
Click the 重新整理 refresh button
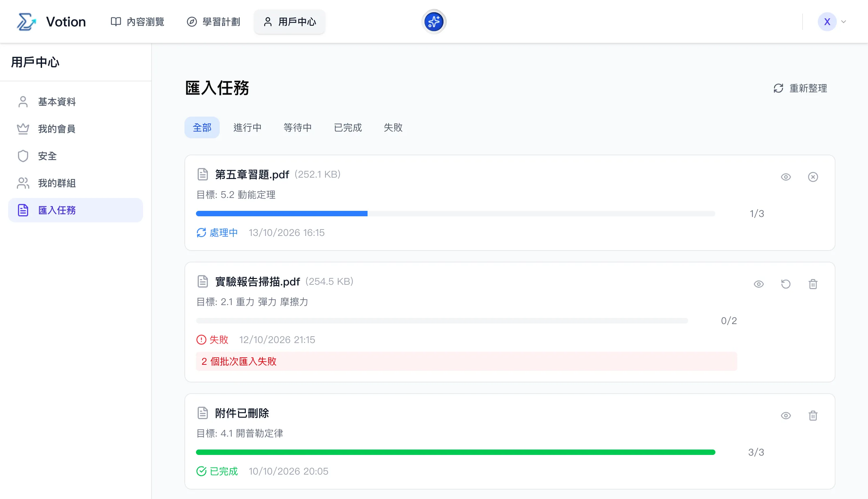pos(800,88)
